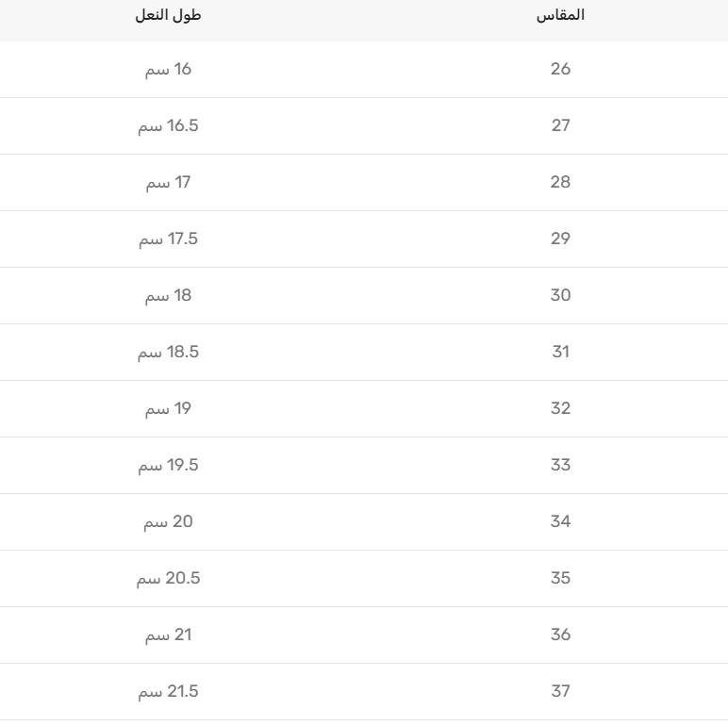This screenshot has height=725, width=728.
Task: Click size 34 cell
Action: click(560, 521)
